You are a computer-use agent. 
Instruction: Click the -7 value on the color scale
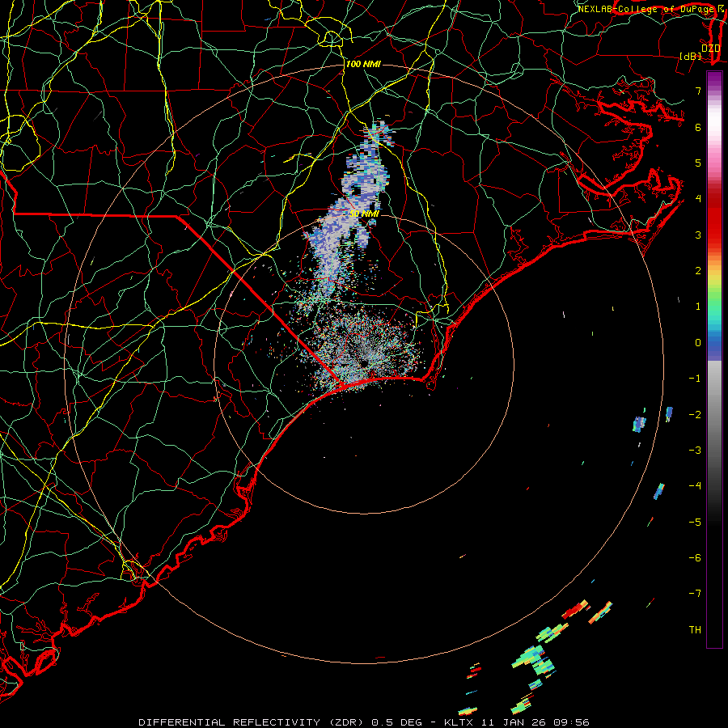click(695, 594)
